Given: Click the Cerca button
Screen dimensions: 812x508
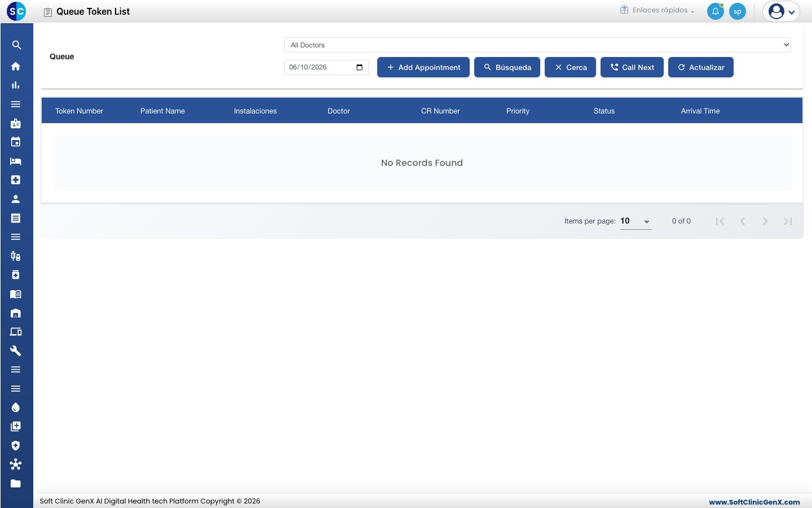Looking at the screenshot, I should (x=570, y=67).
